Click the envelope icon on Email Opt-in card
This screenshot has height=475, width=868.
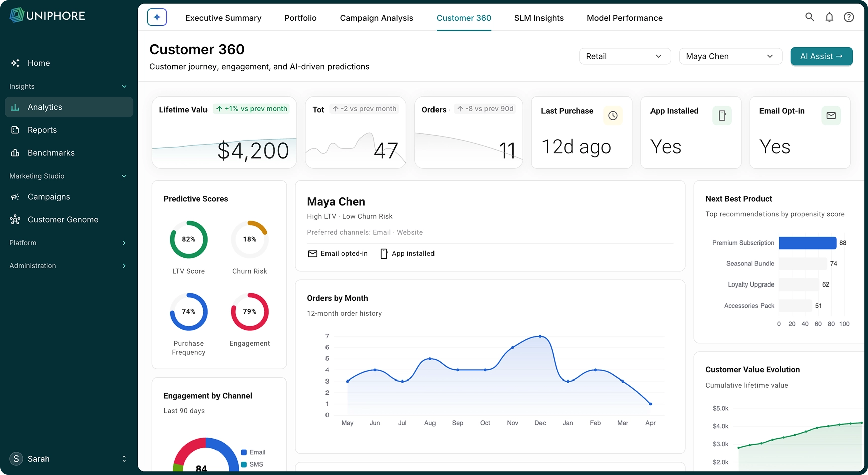tap(831, 116)
